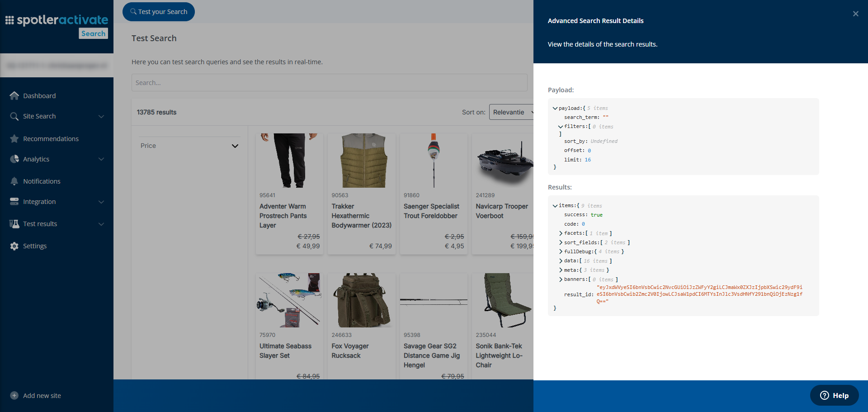Expand the banners JSON array
Screen dimensions: 868x412
[x=561, y=279]
